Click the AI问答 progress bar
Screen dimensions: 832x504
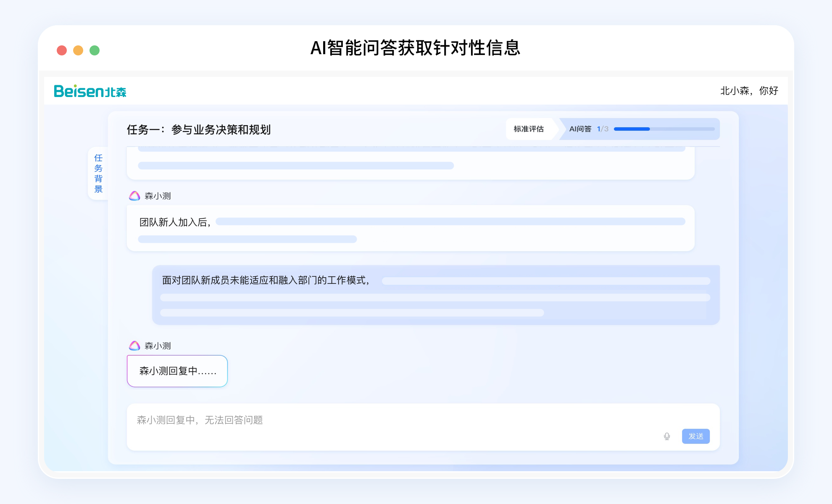click(664, 129)
